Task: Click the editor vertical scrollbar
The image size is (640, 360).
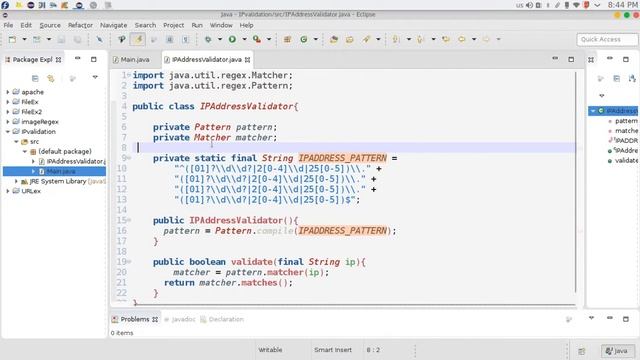Action: [576, 182]
